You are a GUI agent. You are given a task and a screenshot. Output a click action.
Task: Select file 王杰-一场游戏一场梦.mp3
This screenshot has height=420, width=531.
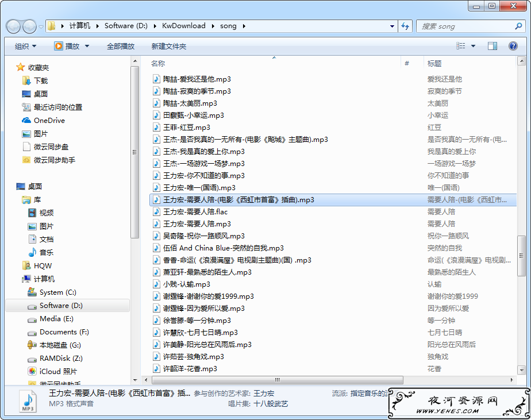click(x=203, y=164)
